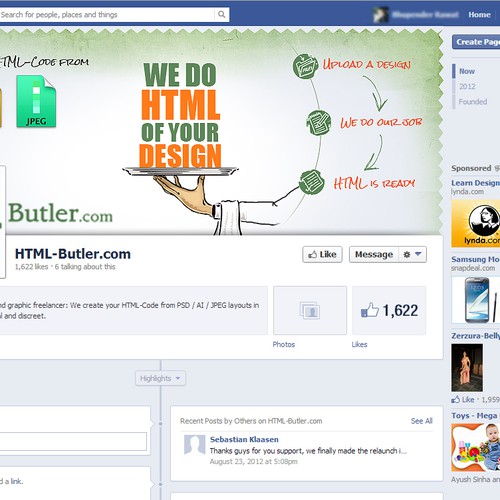This screenshot has width=500, height=500.
Task: Open the Zerzura-Belly ad link
Action: tap(475, 336)
